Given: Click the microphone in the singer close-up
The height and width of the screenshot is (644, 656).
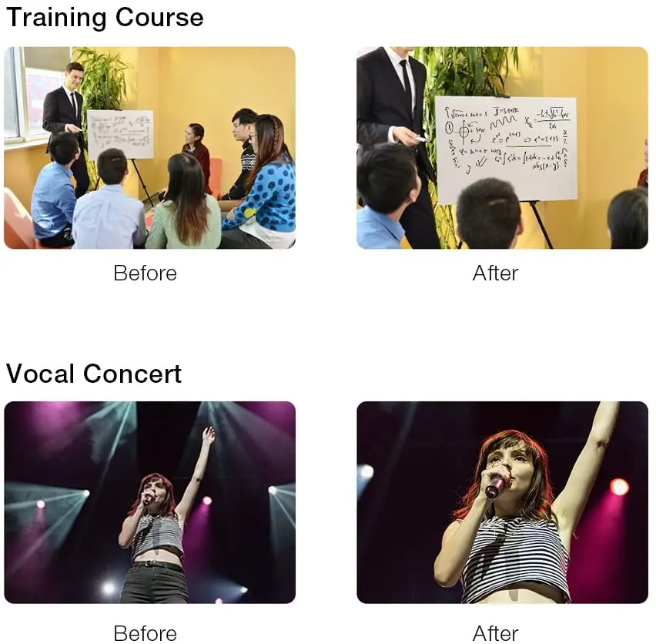Looking at the screenshot, I should 496,485.
